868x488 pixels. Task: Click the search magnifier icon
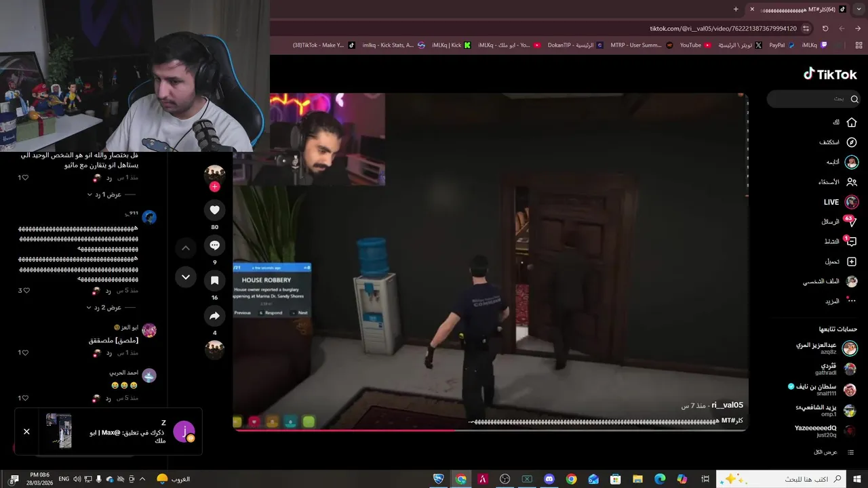click(854, 99)
